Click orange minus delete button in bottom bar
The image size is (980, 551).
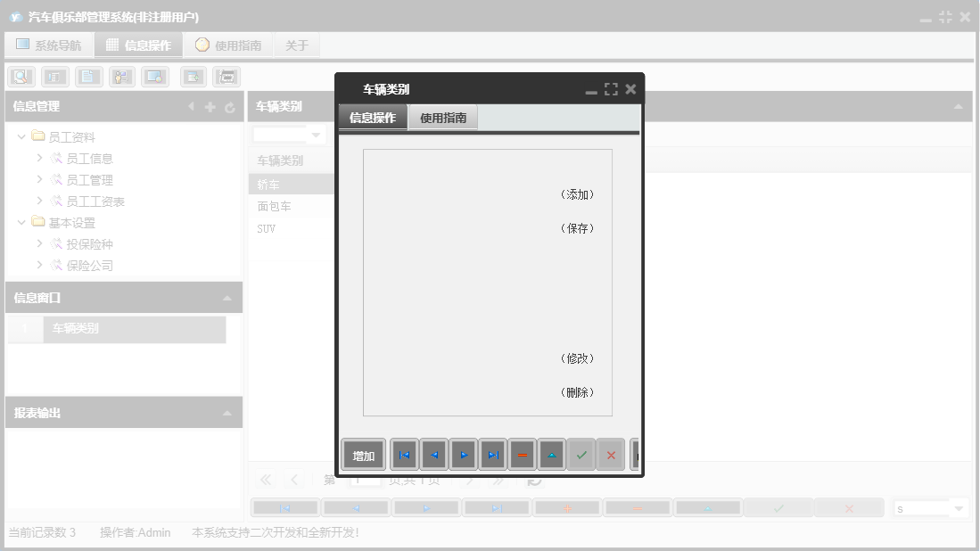[x=638, y=508]
